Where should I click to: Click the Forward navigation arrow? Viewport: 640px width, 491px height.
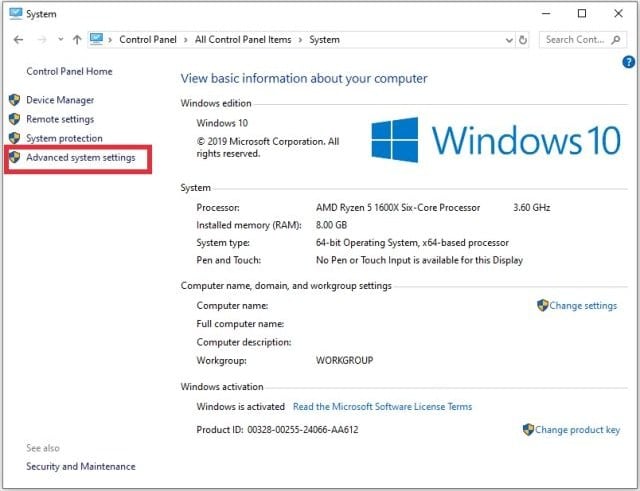[x=42, y=40]
